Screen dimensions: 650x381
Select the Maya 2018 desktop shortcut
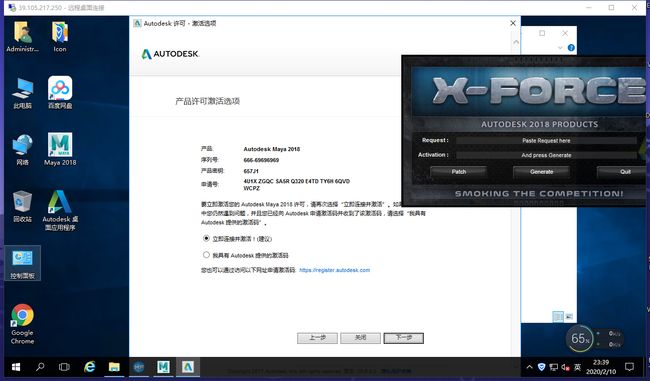coord(60,150)
